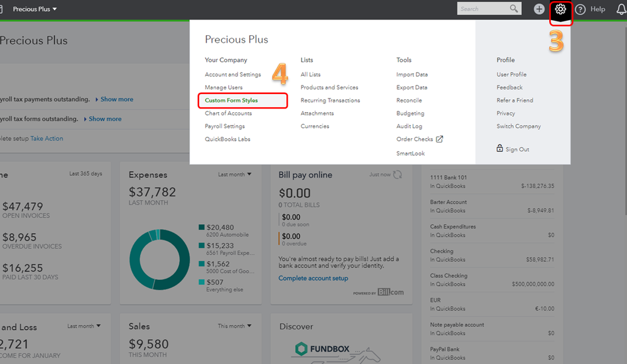Expand Show more for payroll tax payments
Screen dimensions: 627x364
pos(117,99)
